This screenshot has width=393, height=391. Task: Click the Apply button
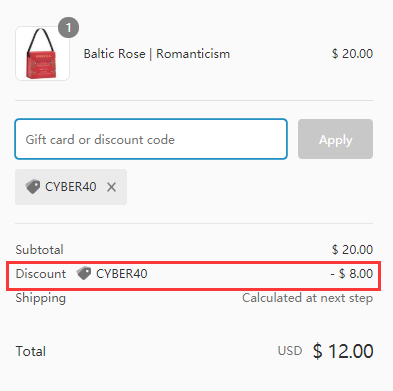click(335, 139)
